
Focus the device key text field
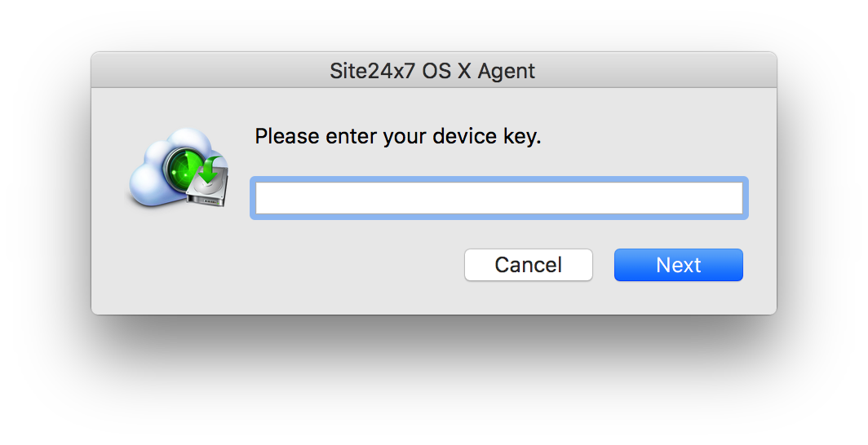pos(499,198)
